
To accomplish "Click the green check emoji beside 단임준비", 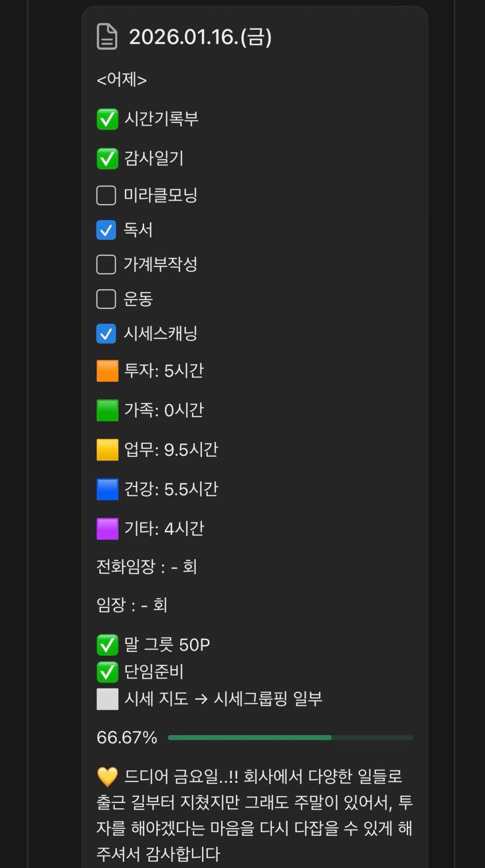I will (x=107, y=672).
